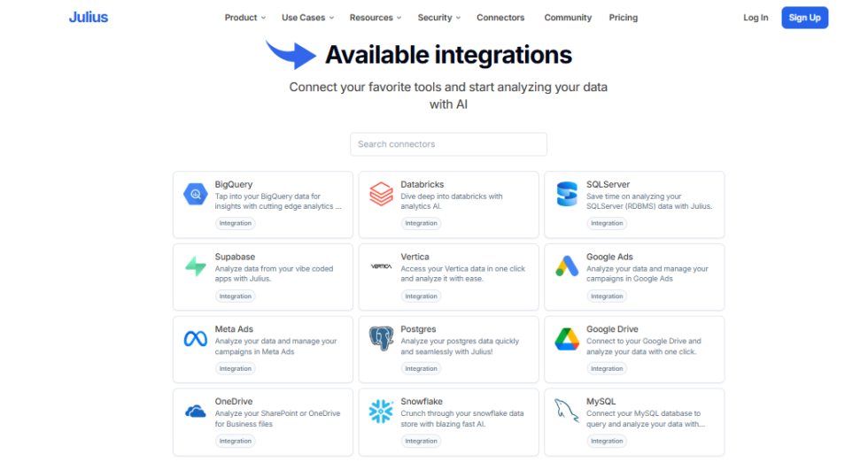Open the Pricing page from navigation
The image size is (868, 462).
point(623,18)
